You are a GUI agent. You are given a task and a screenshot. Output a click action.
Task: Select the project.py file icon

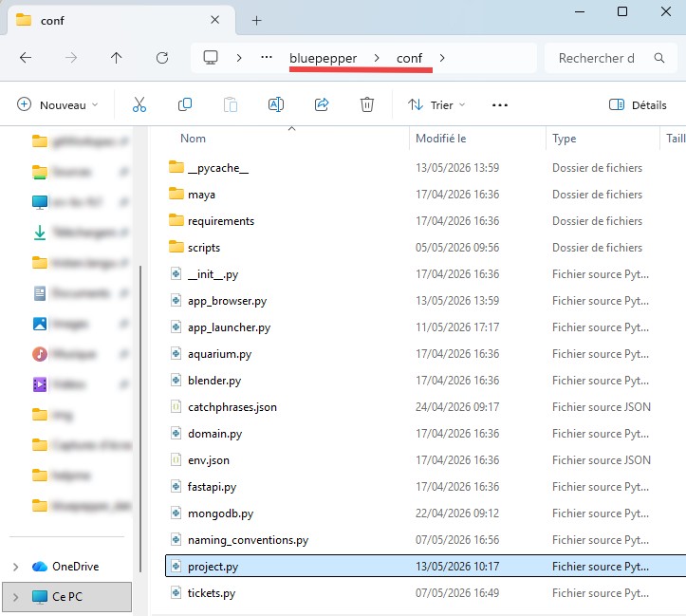click(x=176, y=566)
